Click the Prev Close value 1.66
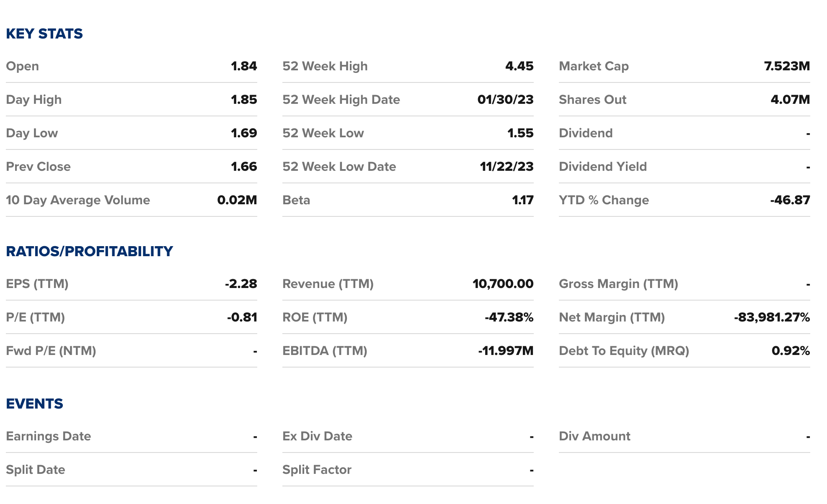Viewport: 827px width, 504px height. click(x=244, y=167)
